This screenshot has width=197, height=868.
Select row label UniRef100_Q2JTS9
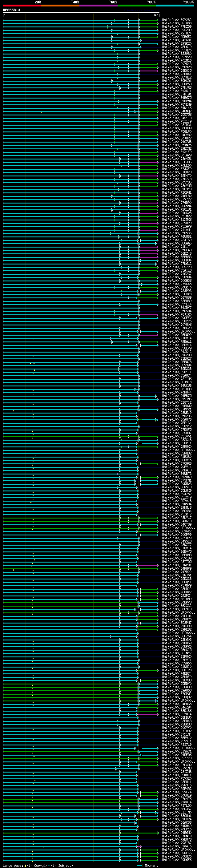[177, 240]
